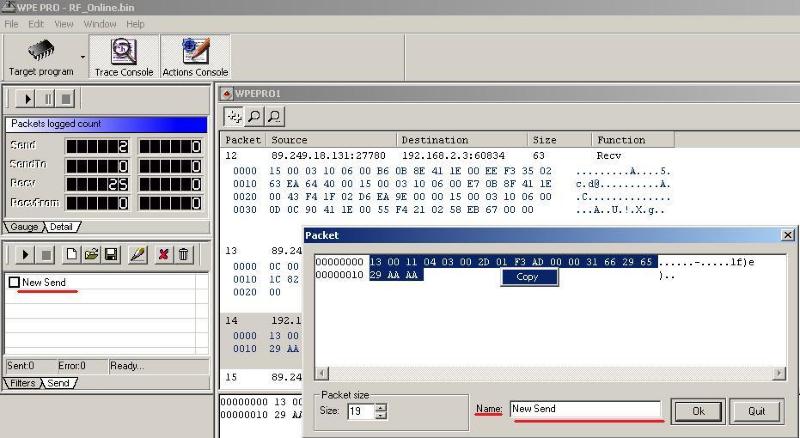The image size is (800, 438).
Task: Click the trash can to clear list
Action: tap(183, 256)
